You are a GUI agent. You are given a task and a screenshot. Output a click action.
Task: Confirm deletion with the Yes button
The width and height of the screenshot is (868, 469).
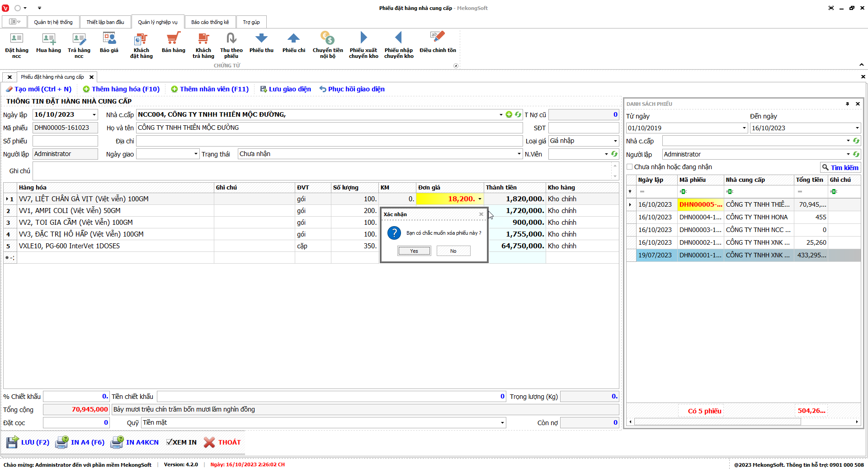[x=414, y=251]
